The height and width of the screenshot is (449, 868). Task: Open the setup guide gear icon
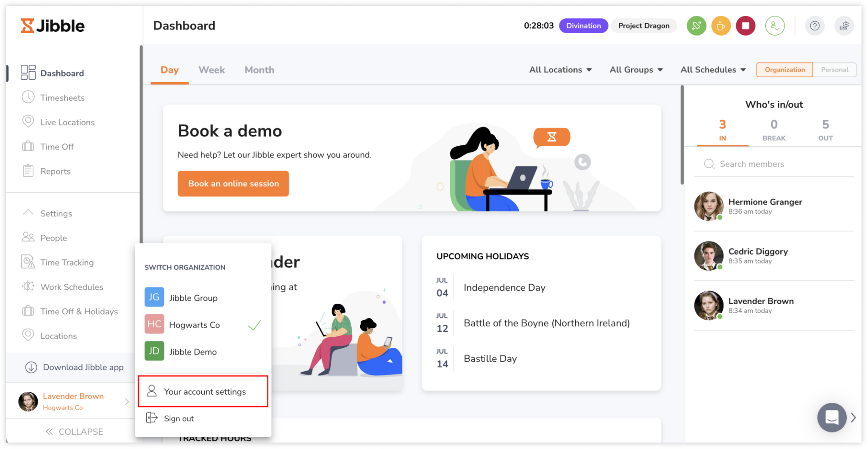845,25
